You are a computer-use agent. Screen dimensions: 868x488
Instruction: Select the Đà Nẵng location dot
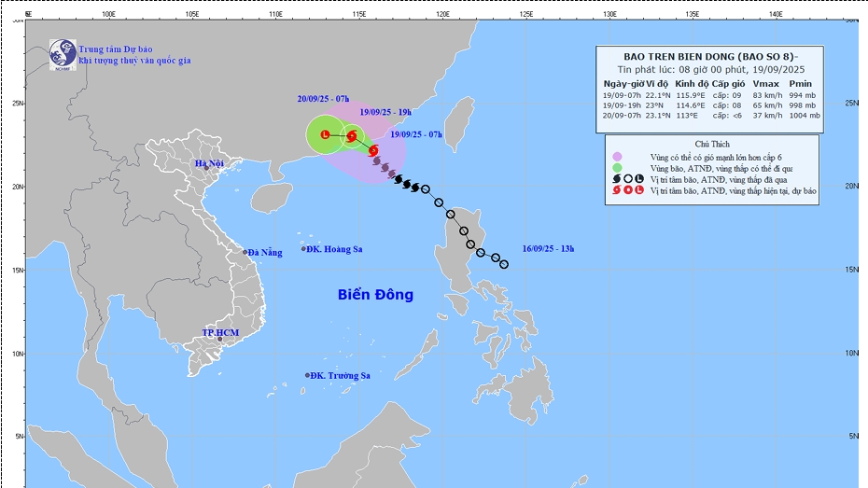pyautogui.click(x=245, y=252)
